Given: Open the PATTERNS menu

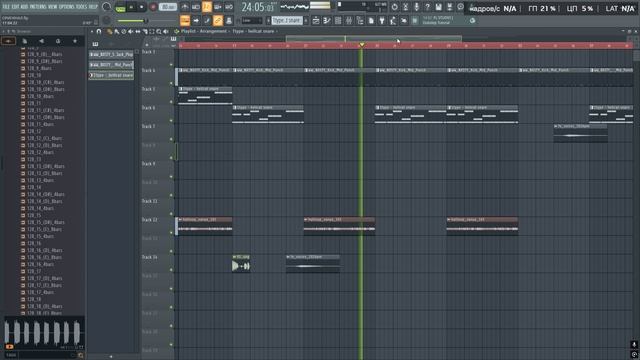Looking at the screenshot, I should coord(38,7).
